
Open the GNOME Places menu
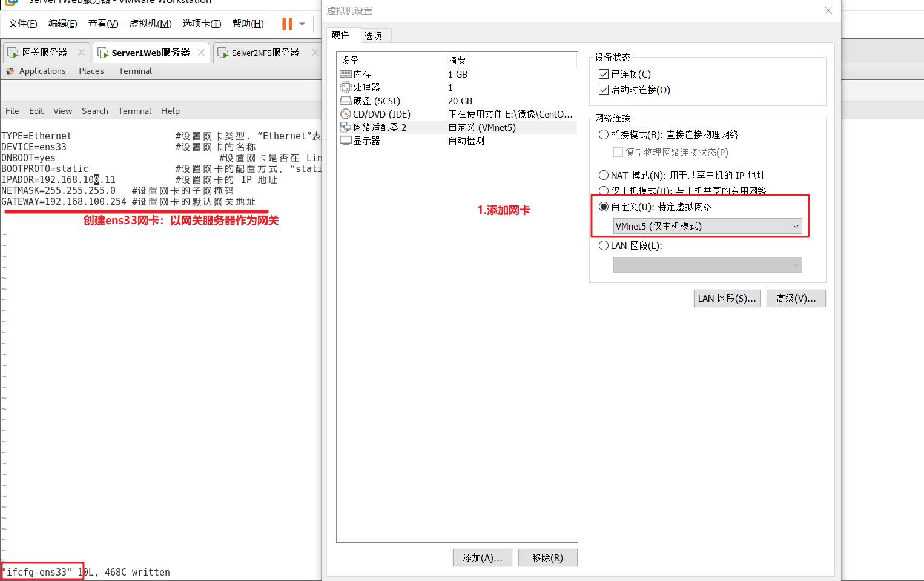(x=91, y=71)
